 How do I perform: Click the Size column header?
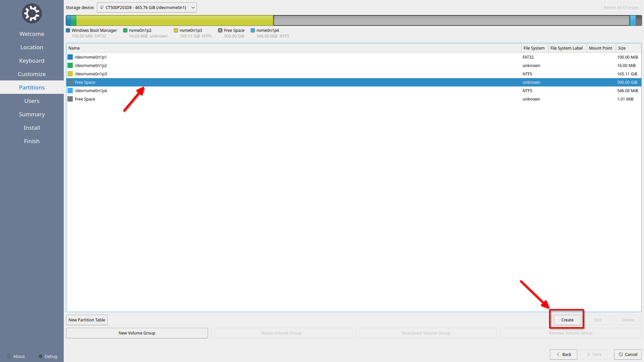(x=628, y=48)
